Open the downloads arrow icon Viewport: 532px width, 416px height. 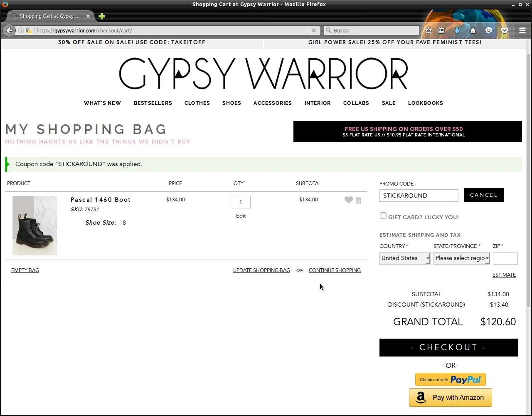[457, 30]
